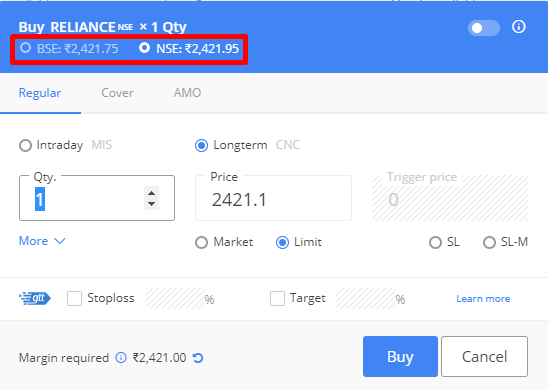Click the info icon in blue header
Image resolution: width=548 pixels, height=390 pixels.
click(x=519, y=27)
